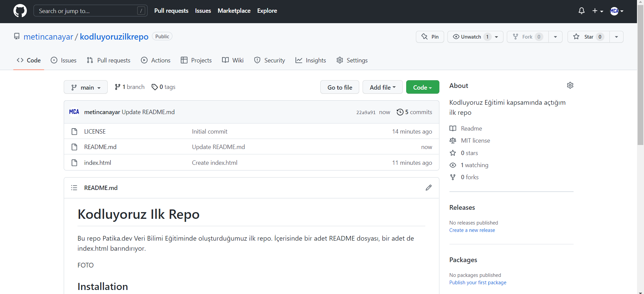Open the green Code dropdown
Screen dimensions: 644x294
pyautogui.click(x=423, y=87)
